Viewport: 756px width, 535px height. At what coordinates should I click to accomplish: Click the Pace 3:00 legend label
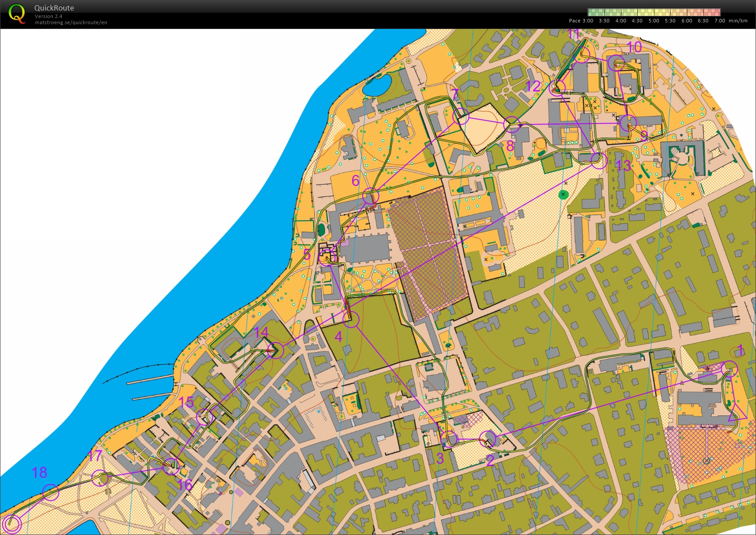(581, 21)
